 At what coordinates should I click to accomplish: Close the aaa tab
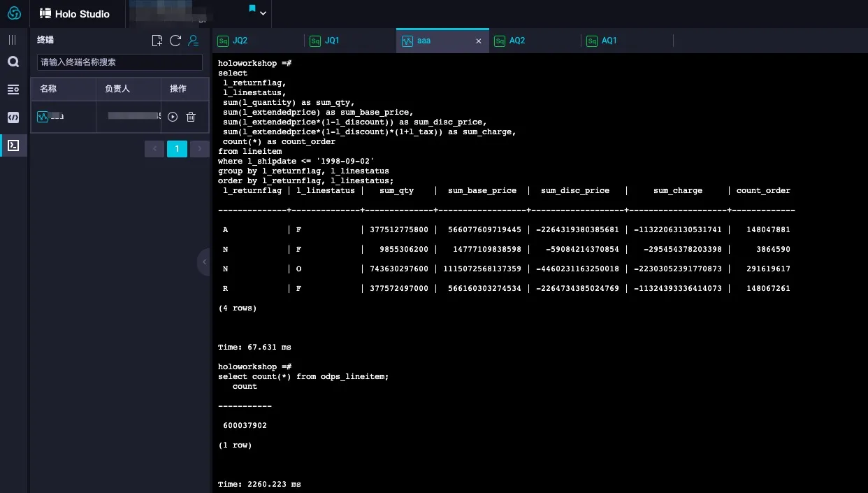pyautogui.click(x=479, y=41)
